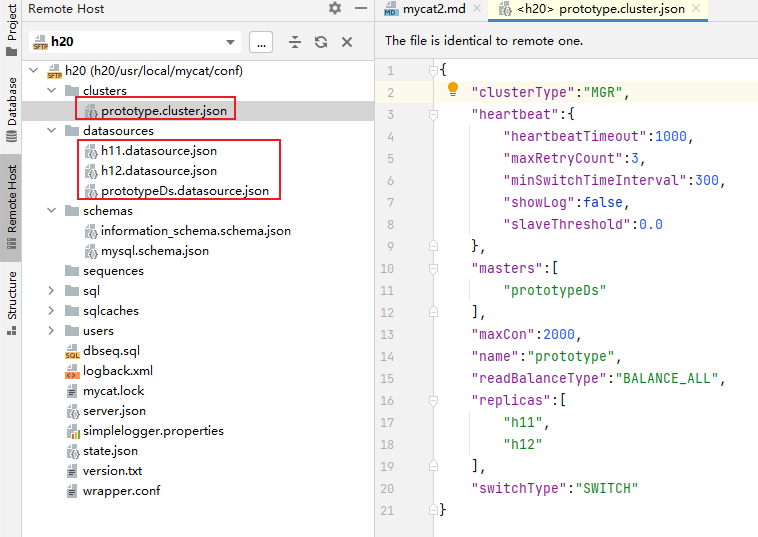Open Remote Host settings gear icon
Image resolution: width=758 pixels, height=537 pixels.
335,8
